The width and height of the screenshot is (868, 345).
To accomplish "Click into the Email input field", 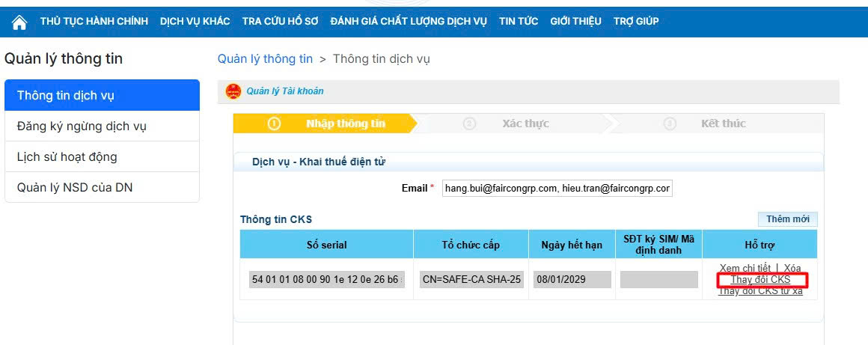I will point(557,189).
